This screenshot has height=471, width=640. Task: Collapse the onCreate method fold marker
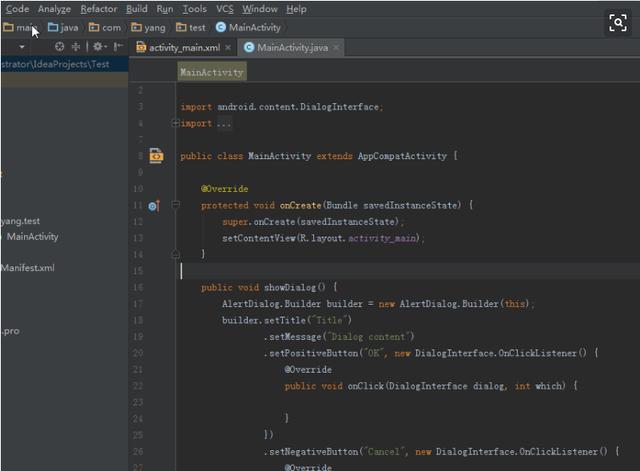[x=176, y=204]
